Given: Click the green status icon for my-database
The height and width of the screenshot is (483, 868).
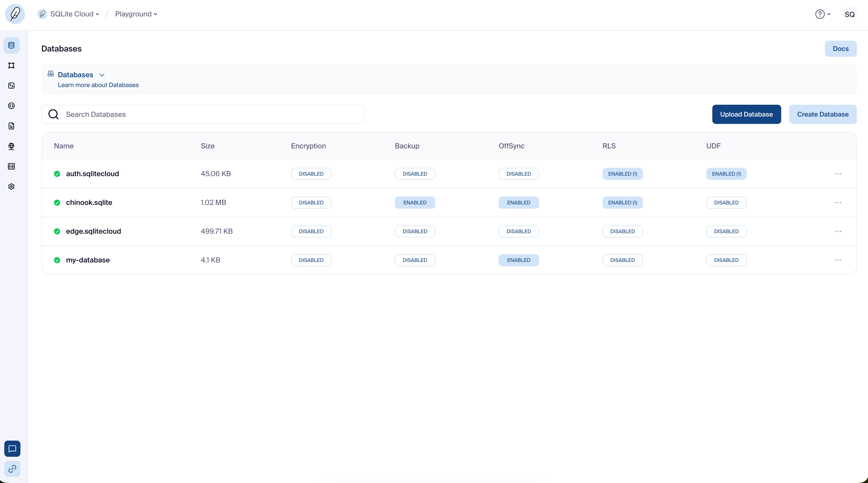Looking at the screenshot, I should pos(57,260).
